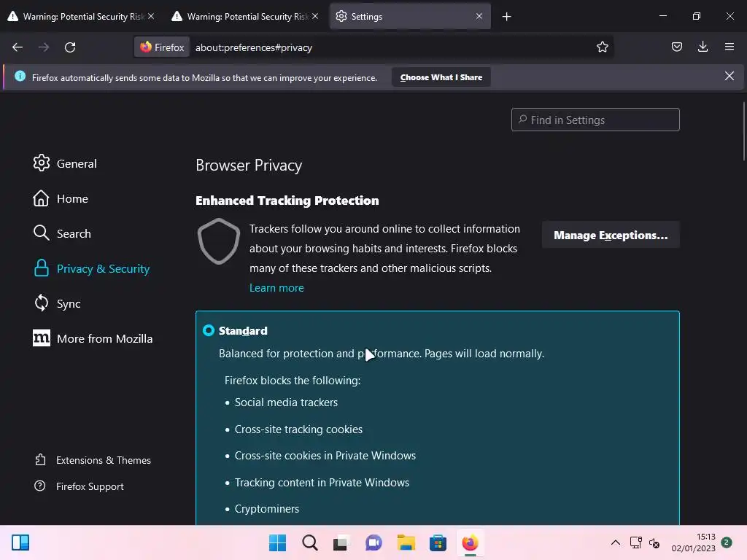Open the Chat app on taskbar
This screenshot has width=747, height=560.
(x=373, y=542)
